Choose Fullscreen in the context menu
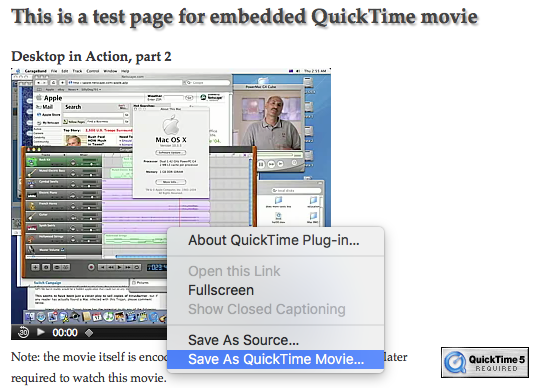 (276, 290)
